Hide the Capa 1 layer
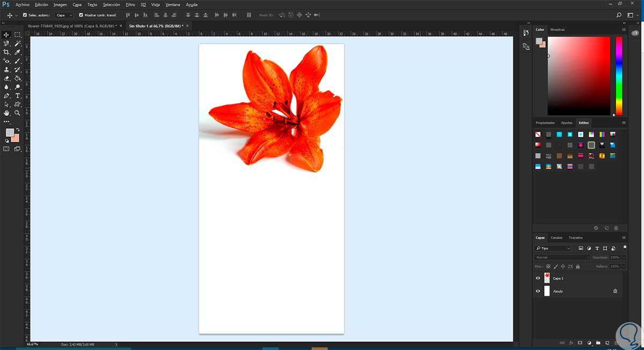The width and height of the screenshot is (644, 350). click(x=538, y=278)
